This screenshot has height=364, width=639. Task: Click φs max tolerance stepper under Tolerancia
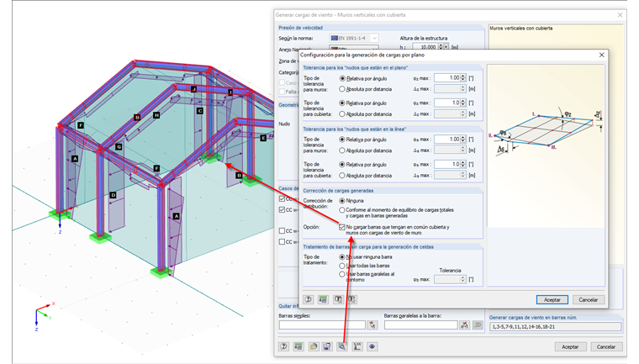click(x=463, y=279)
